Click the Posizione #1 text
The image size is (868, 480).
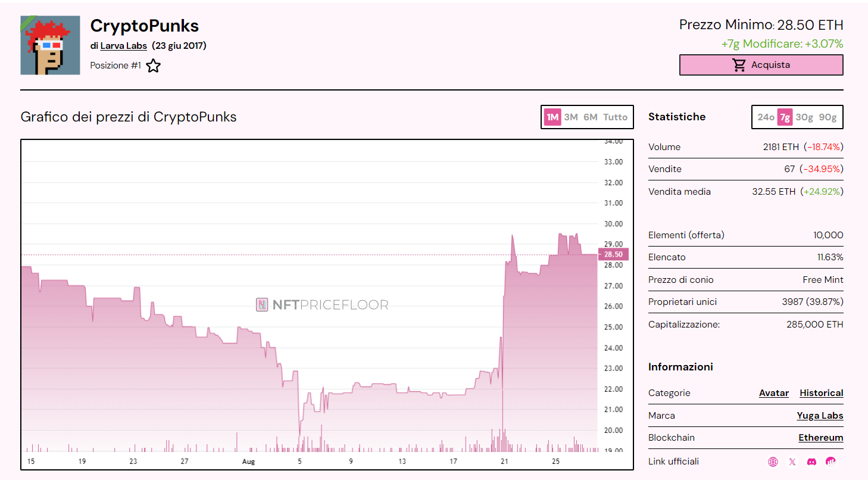tap(115, 66)
